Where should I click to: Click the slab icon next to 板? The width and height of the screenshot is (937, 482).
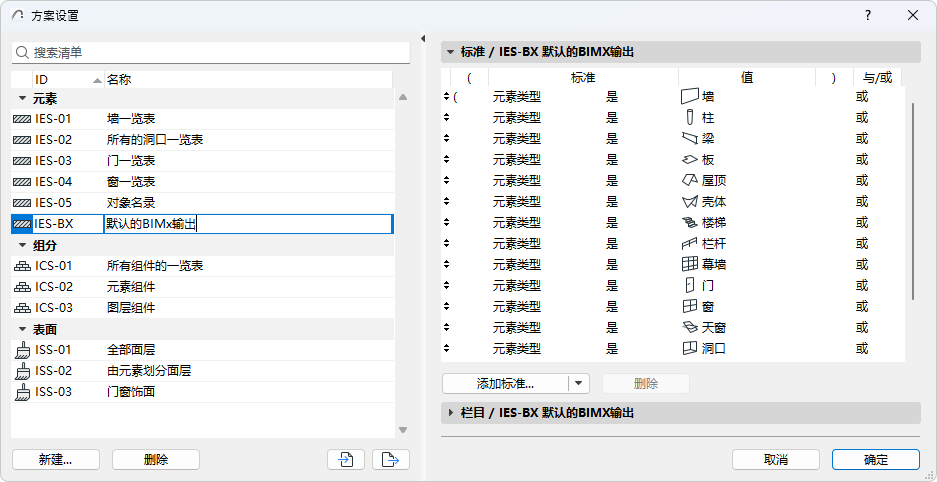[x=690, y=160]
